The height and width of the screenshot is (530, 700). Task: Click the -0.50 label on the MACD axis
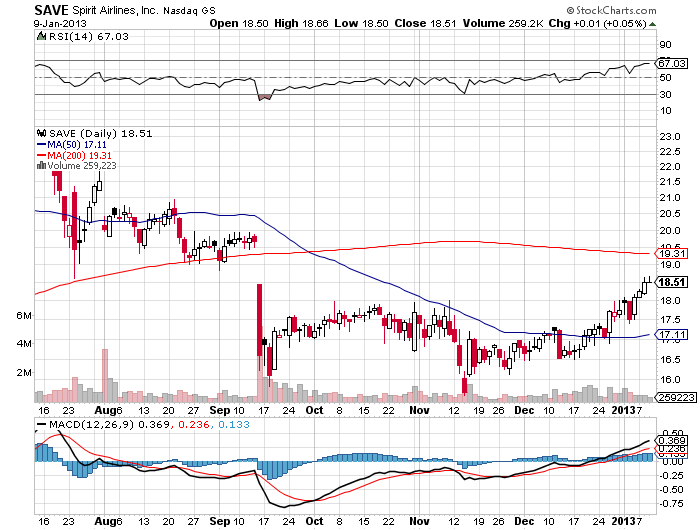671,490
